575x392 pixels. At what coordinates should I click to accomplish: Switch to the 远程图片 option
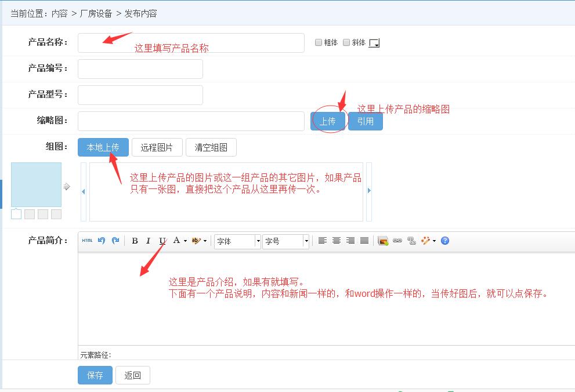157,147
